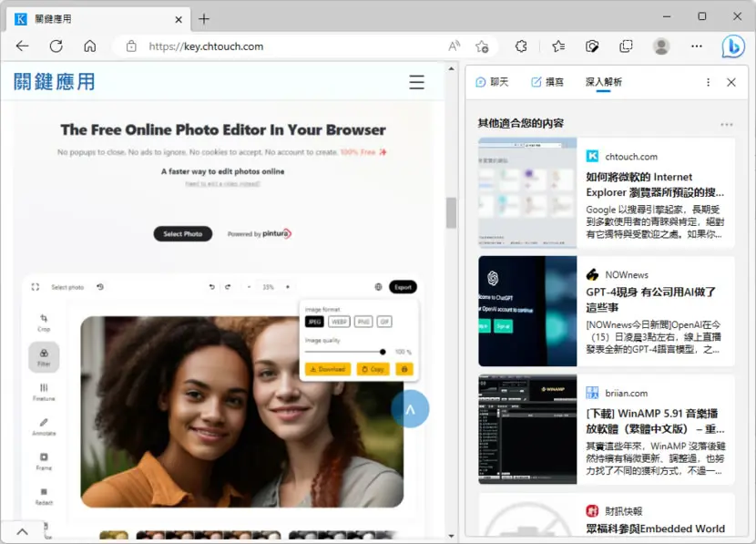Switch to the 聊天 tab
The height and width of the screenshot is (544, 756).
point(492,82)
